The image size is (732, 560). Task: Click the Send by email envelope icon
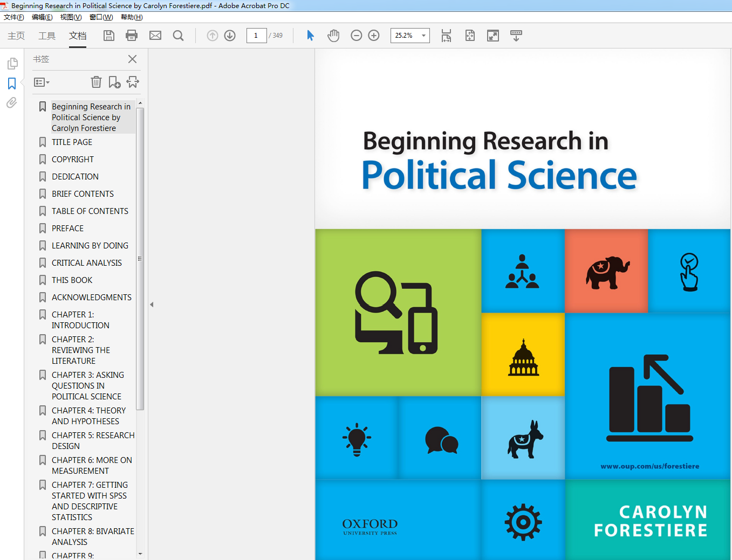point(155,36)
